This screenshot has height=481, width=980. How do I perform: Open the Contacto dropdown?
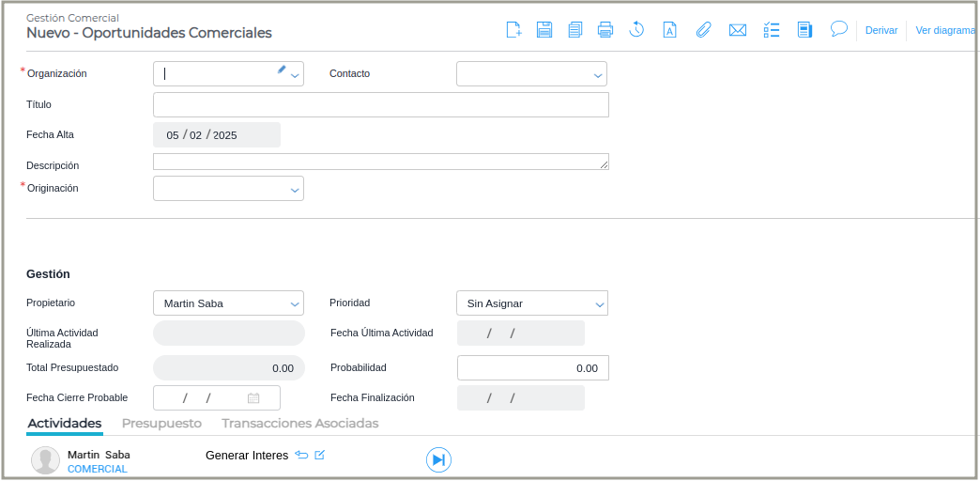pos(598,74)
